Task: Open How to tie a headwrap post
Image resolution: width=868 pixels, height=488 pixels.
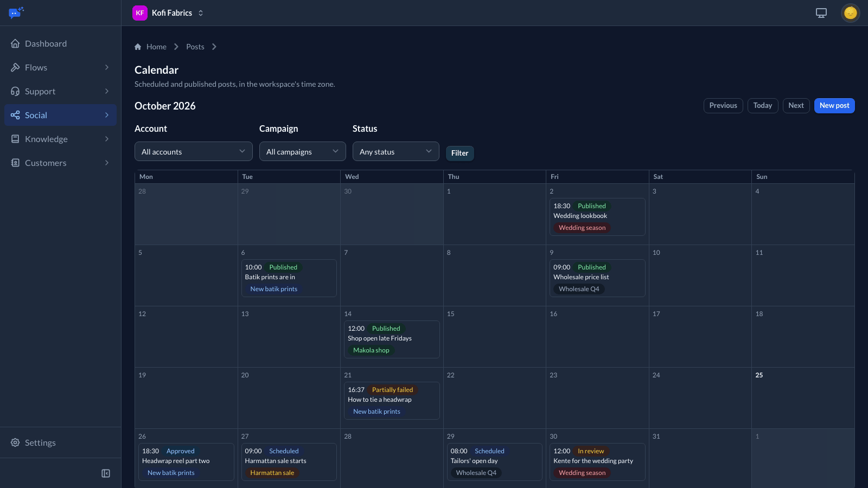Action: pyautogui.click(x=392, y=401)
